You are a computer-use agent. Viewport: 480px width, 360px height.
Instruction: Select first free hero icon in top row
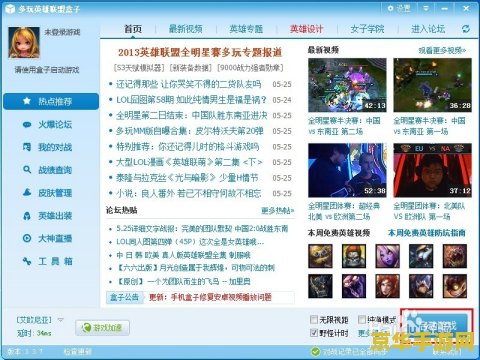pyautogui.click(x=320, y=256)
